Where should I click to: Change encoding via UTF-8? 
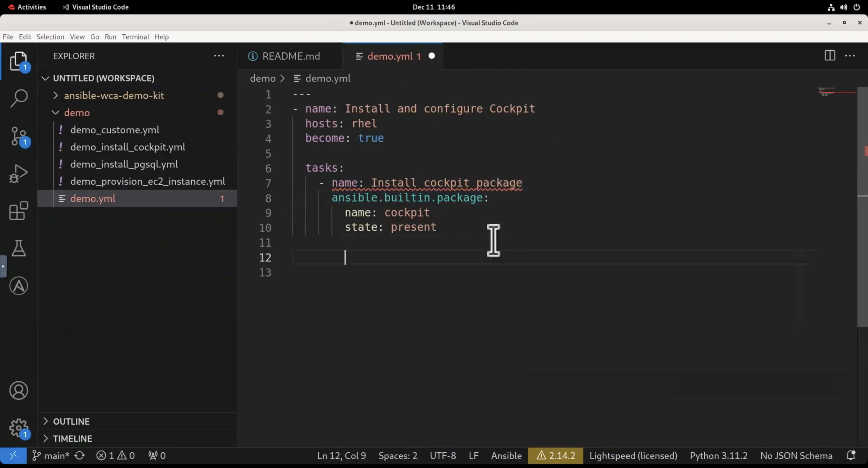click(443, 456)
